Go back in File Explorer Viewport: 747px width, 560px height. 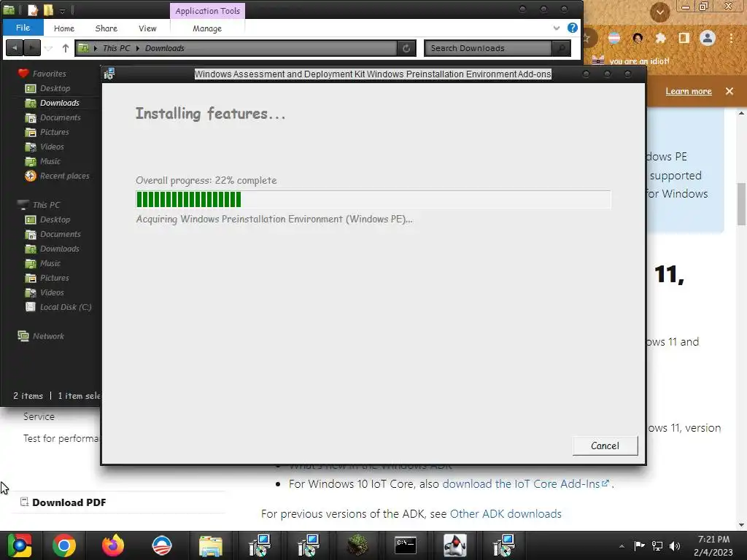pos(15,48)
